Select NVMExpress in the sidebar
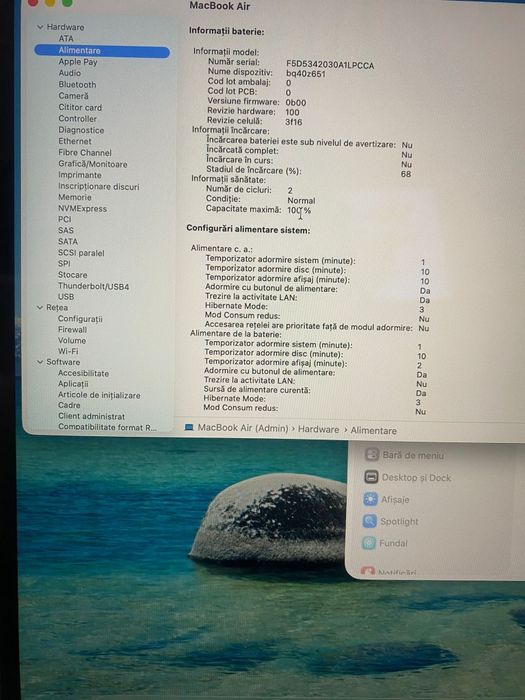 83,208
